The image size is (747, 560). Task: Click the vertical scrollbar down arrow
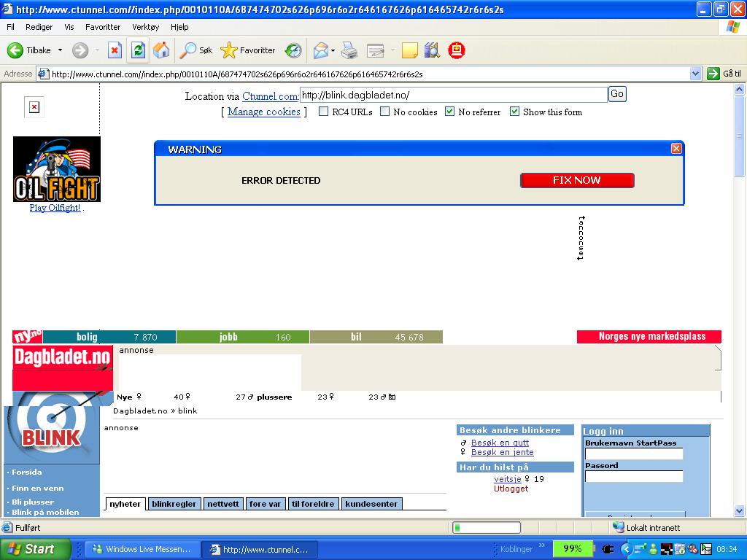pyautogui.click(x=740, y=511)
